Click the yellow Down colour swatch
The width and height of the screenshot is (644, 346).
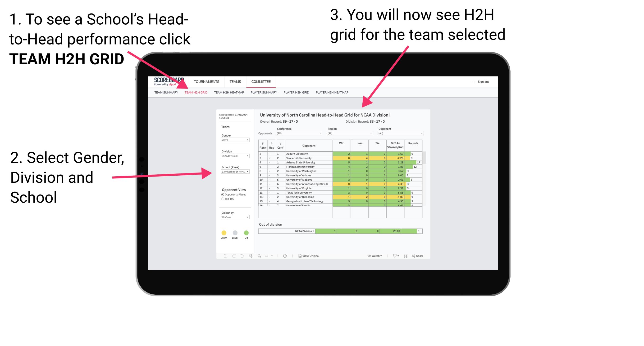coord(224,233)
